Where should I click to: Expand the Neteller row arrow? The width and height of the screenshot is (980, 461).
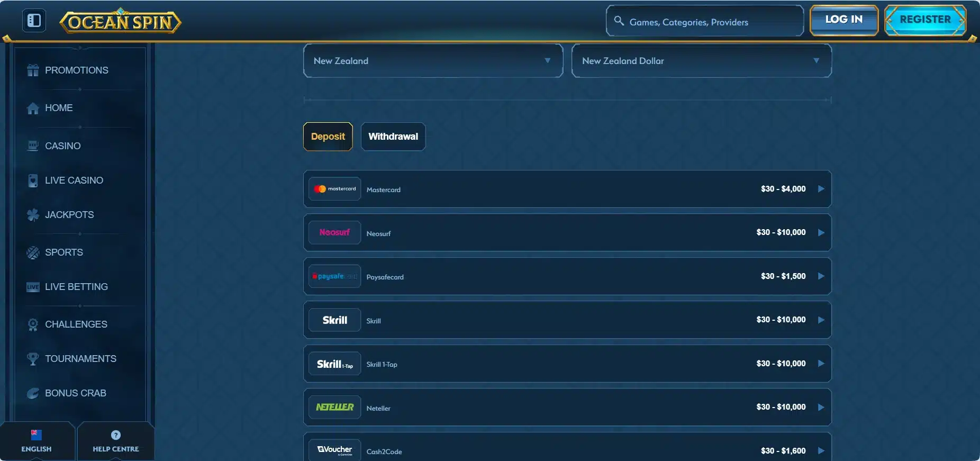[x=821, y=407]
